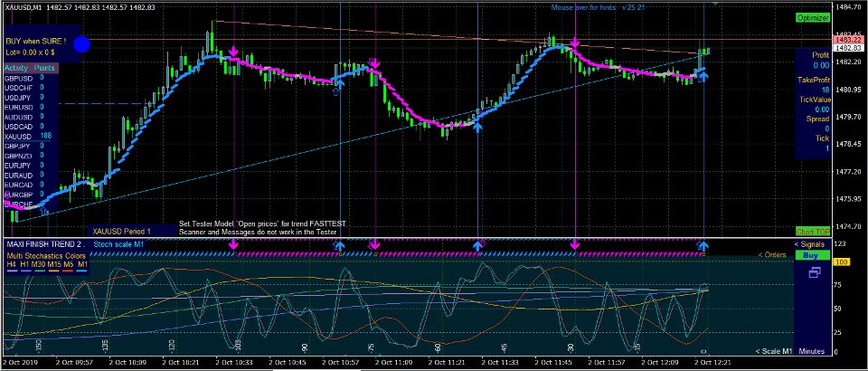
Task: Select GBPNZD in the symbol list
Action: point(18,156)
